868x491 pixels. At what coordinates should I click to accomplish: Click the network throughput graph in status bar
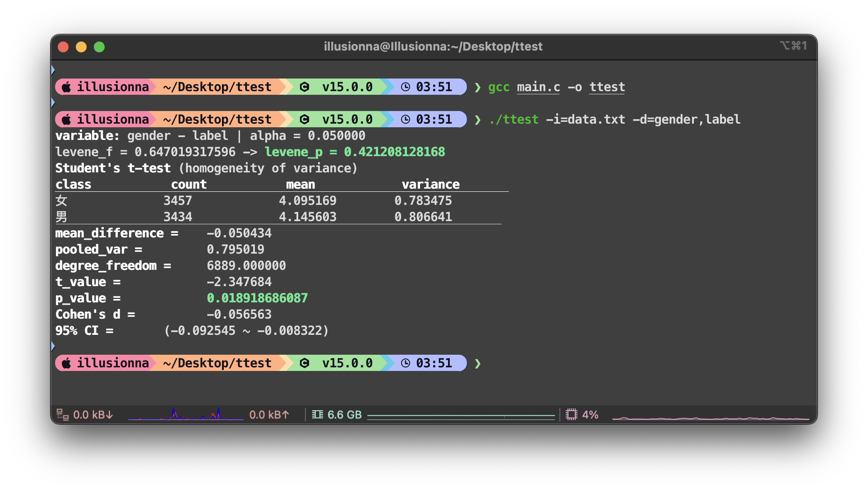pyautogui.click(x=185, y=414)
